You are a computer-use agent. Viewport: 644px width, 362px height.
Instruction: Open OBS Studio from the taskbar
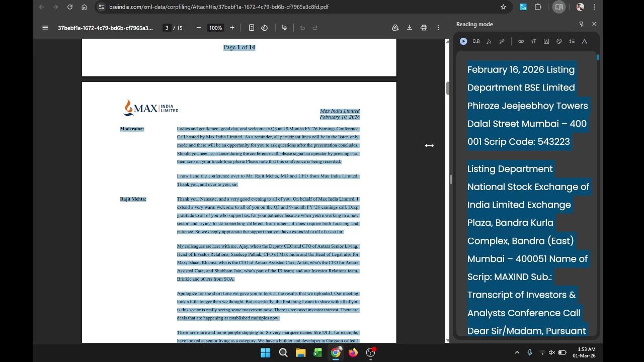[371, 352]
